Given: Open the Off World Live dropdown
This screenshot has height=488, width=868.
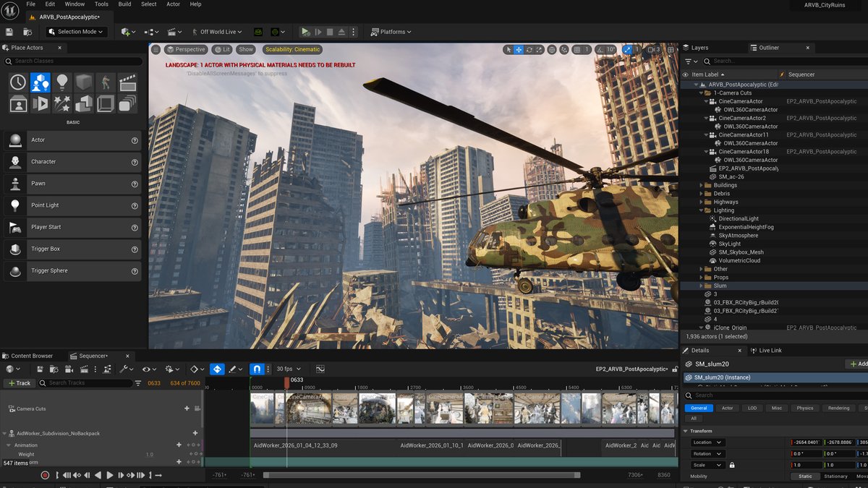Looking at the screenshot, I should [216, 32].
